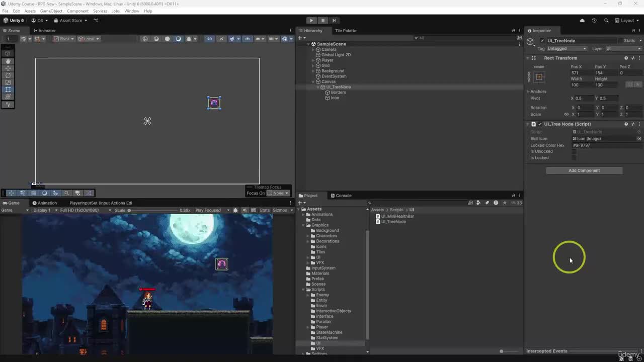Toggle scene visibility eye button
644x362 pixels.
247,39
